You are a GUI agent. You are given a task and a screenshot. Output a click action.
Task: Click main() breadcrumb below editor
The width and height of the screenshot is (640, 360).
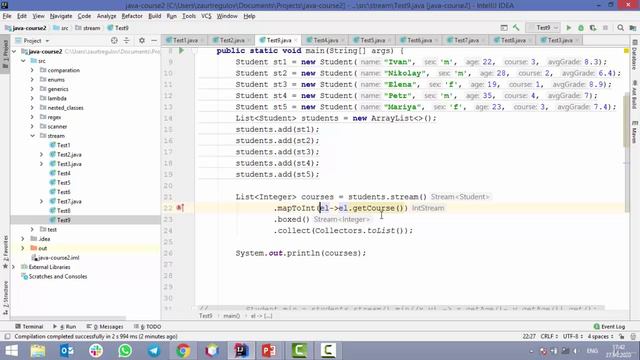pos(231,316)
